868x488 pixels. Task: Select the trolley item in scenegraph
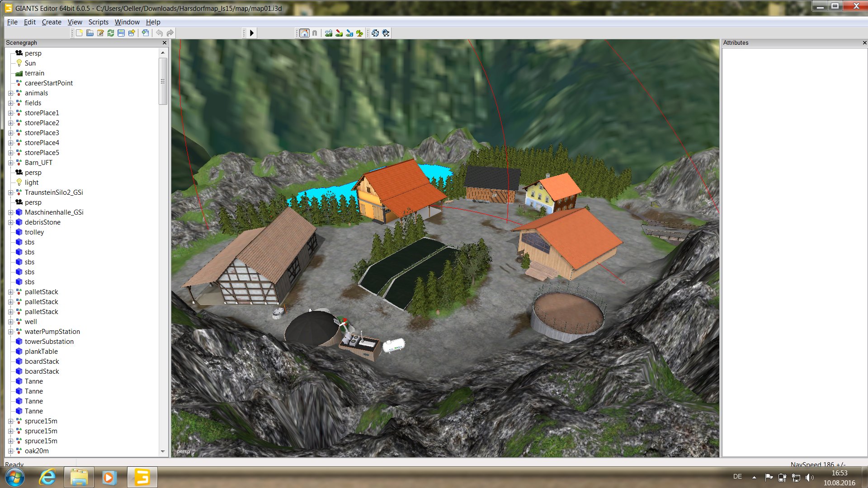click(34, 232)
